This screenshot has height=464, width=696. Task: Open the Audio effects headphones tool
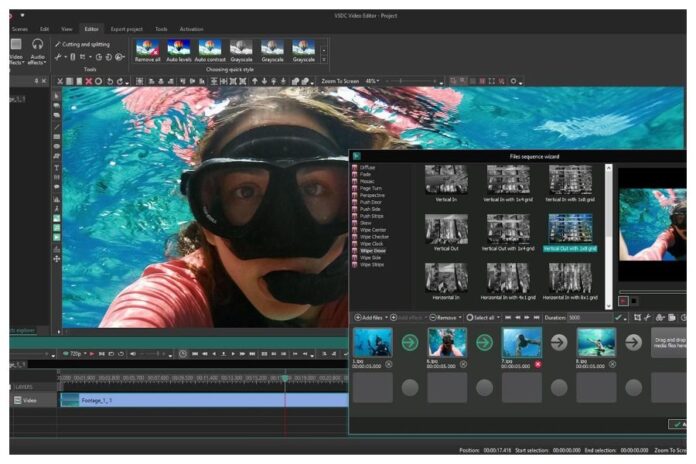37,51
